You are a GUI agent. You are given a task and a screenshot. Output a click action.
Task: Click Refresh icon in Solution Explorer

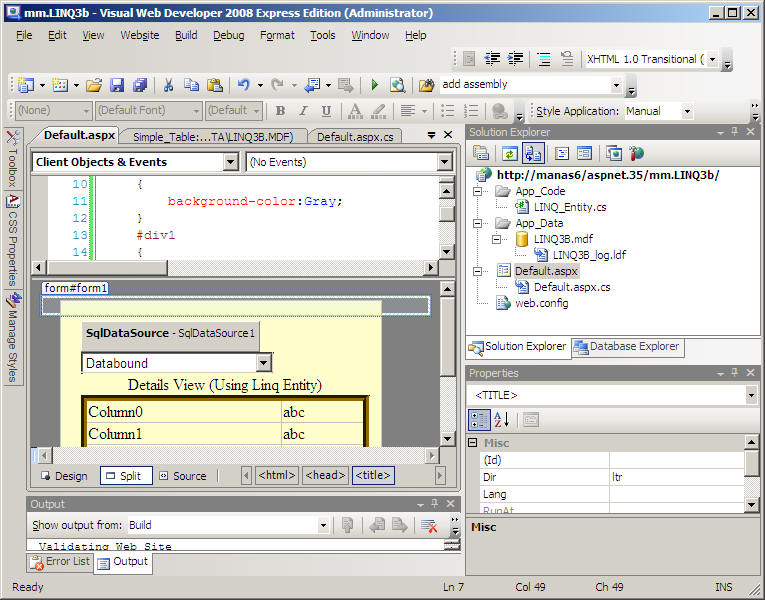click(x=509, y=154)
